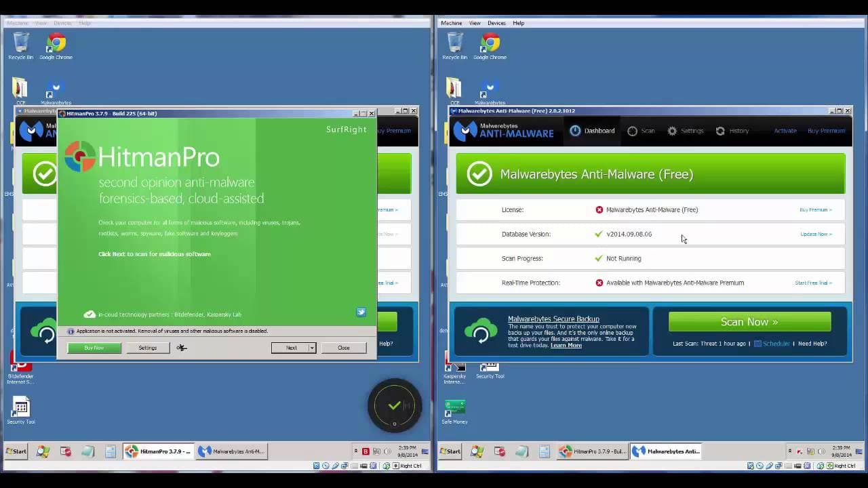Select Malwarebytes Anti-M taskbar button in left VM
The height and width of the screenshot is (488, 868).
[231, 451]
